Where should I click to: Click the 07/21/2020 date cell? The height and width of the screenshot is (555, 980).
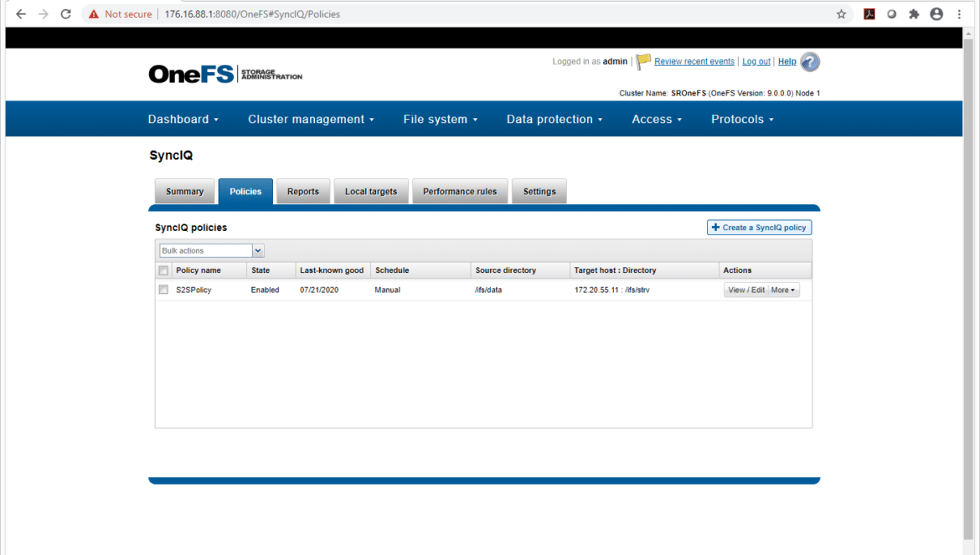[x=319, y=290]
